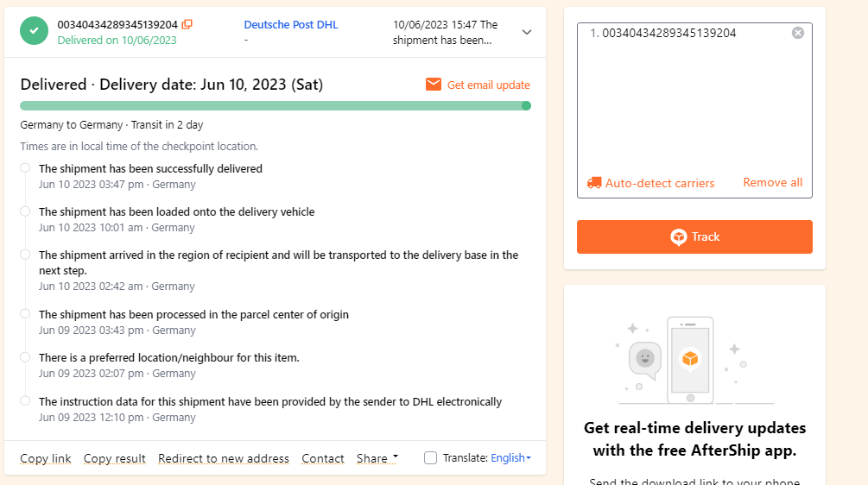Screen dimensions: 868x485
Task: Open the Share dropdown menu
Action: pyautogui.click(x=377, y=458)
